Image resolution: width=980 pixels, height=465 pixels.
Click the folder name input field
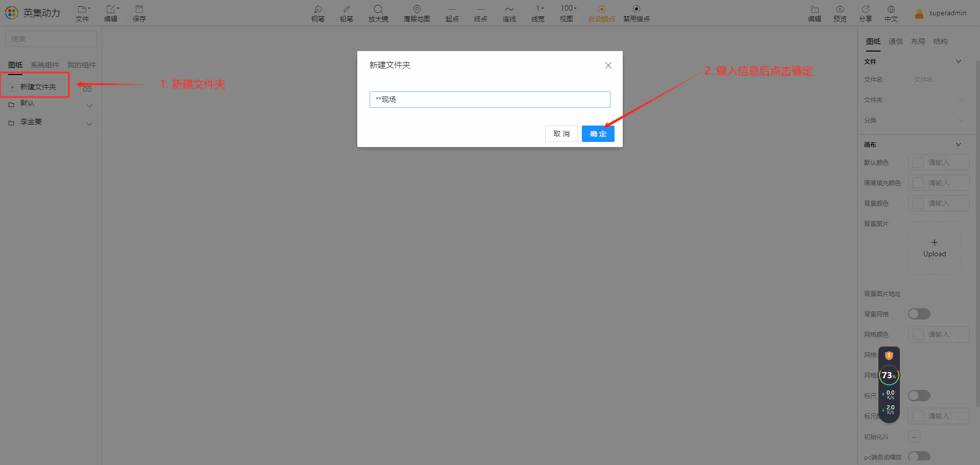coord(490,100)
